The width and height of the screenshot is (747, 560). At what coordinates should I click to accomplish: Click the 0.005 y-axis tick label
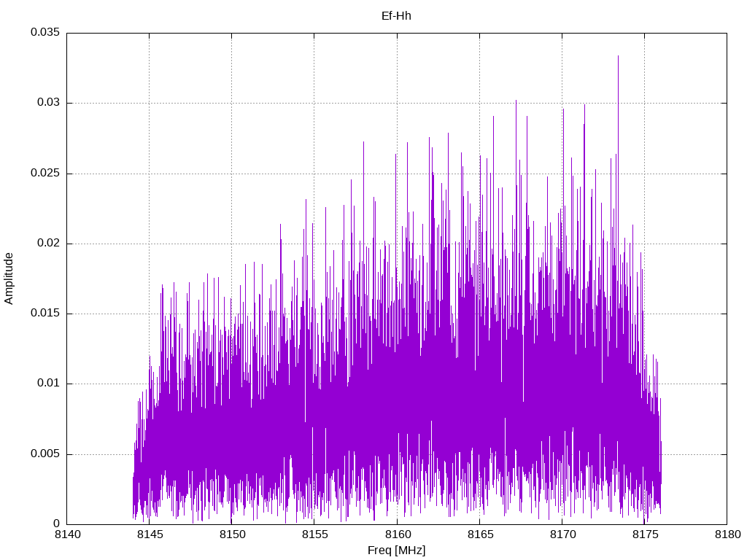[x=45, y=454]
